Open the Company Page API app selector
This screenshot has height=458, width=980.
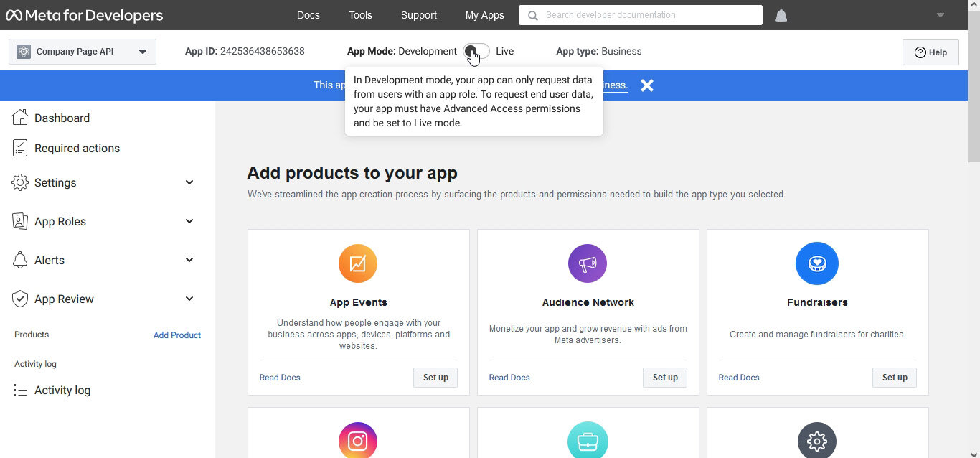point(83,52)
